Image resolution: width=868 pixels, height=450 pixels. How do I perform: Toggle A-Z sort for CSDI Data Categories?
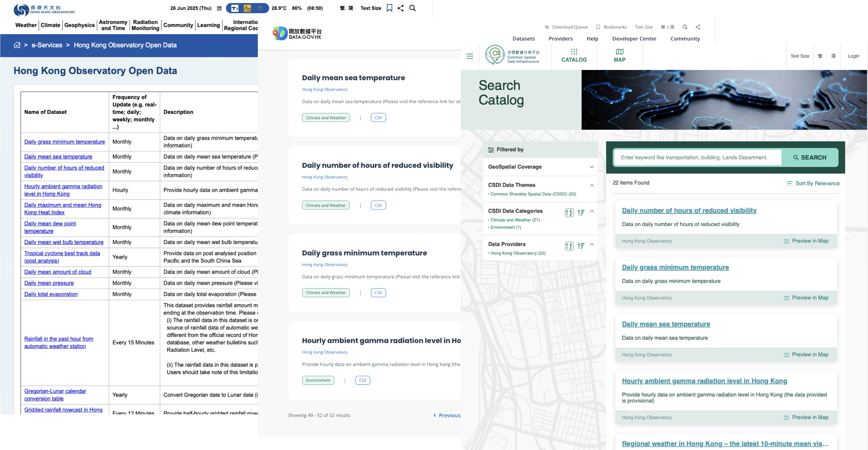click(x=569, y=213)
